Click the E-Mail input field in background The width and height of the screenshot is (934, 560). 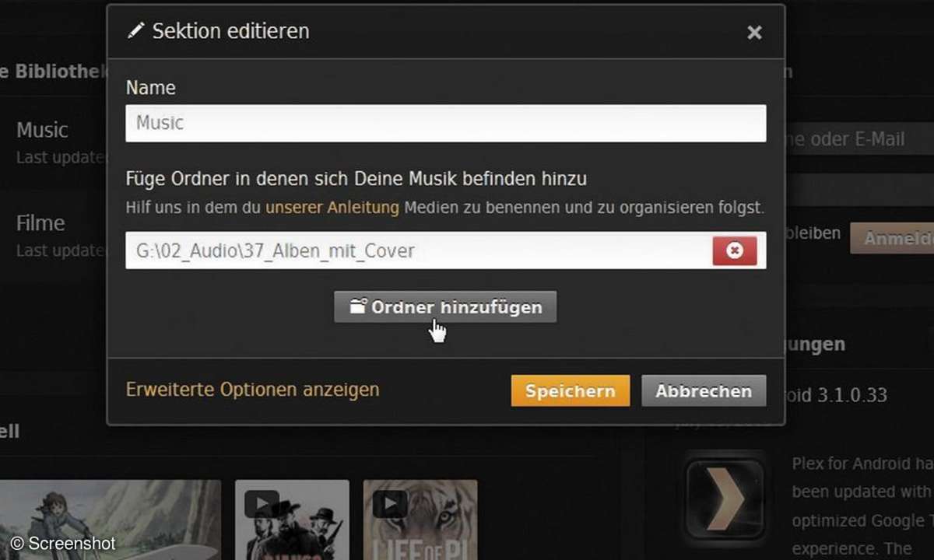pos(859,140)
